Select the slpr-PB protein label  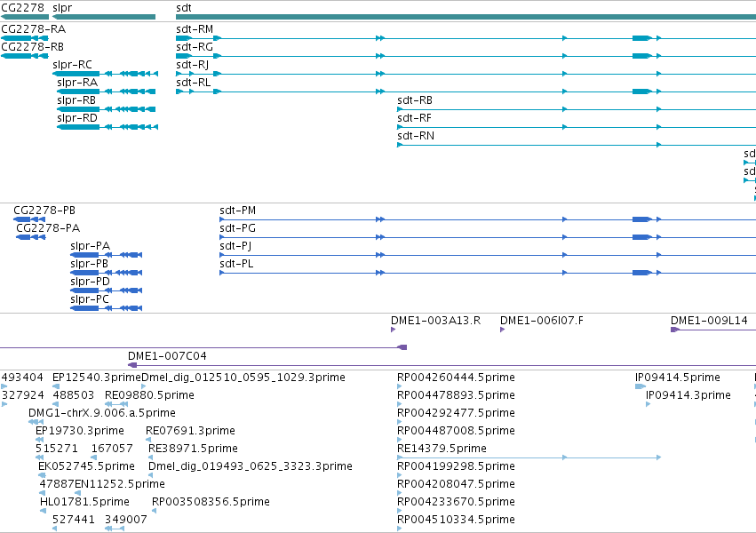tap(89, 264)
